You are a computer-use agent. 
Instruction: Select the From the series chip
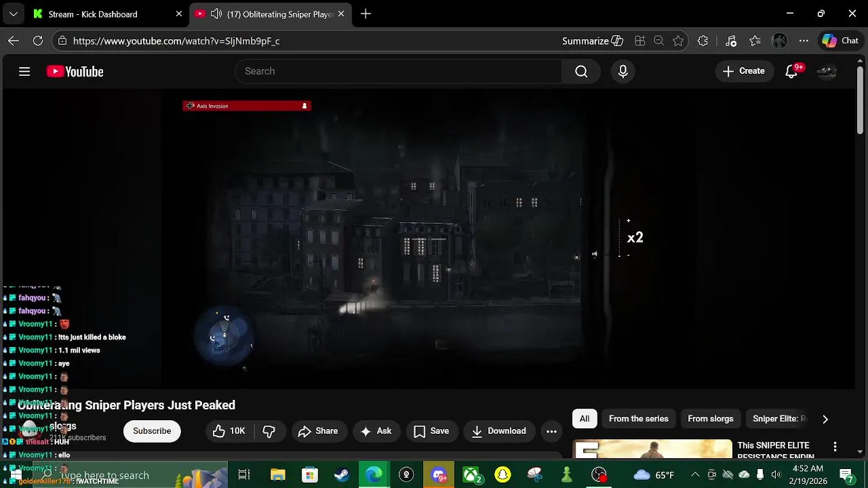click(639, 419)
